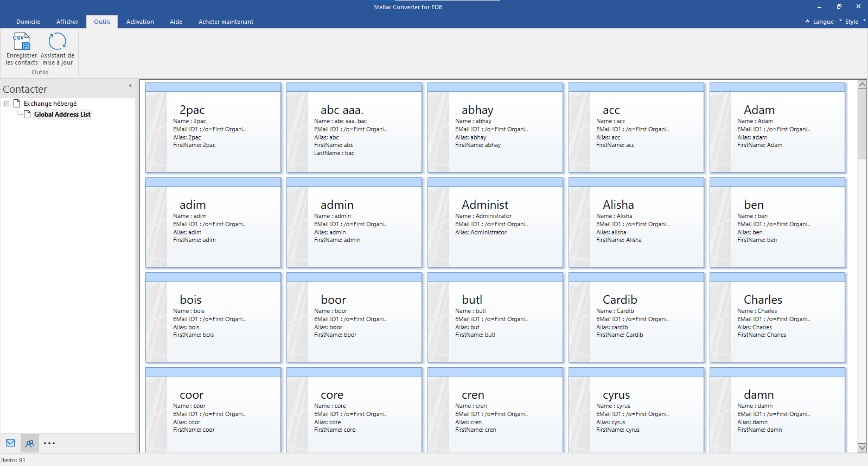Click the vertical scrollbar thumb
The width and height of the screenshot is (868, 466).
click(862, 124)
